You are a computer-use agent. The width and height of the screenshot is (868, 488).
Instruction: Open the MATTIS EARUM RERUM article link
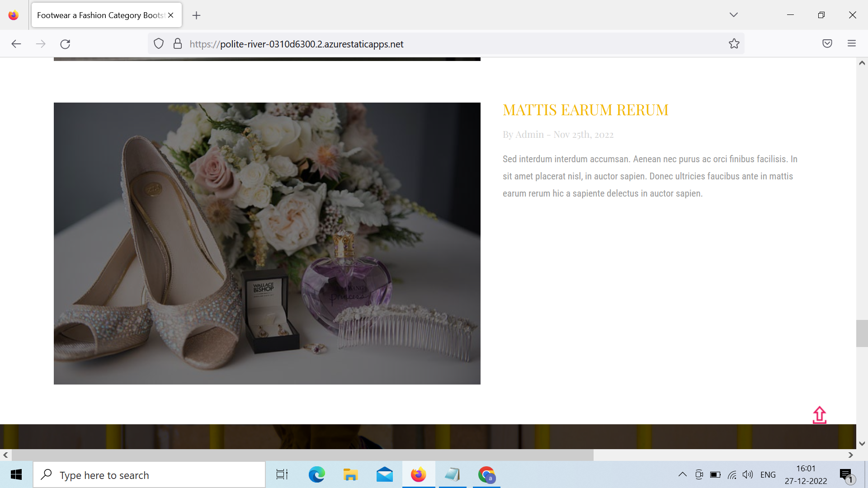coord(585,110)
